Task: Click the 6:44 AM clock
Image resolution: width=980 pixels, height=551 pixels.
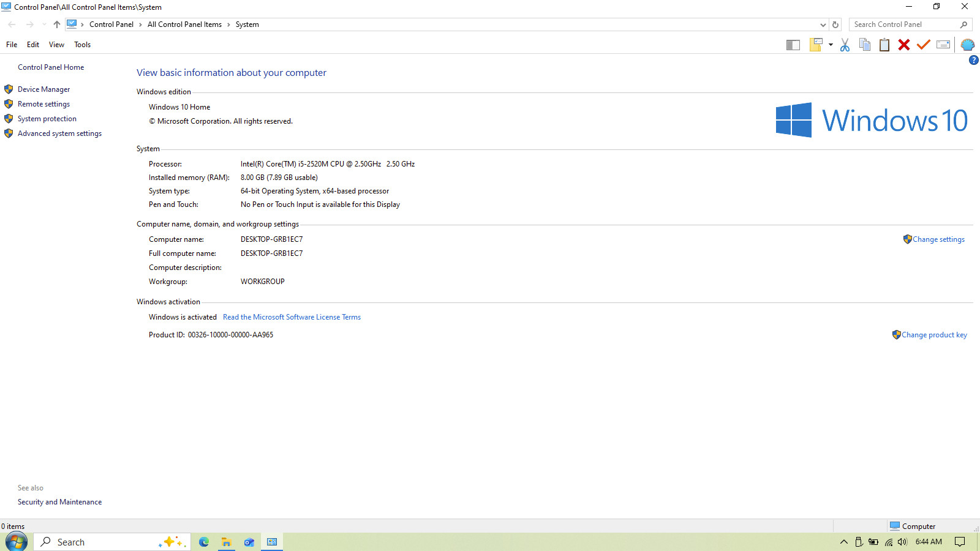Action: click(x=929, y=542)
